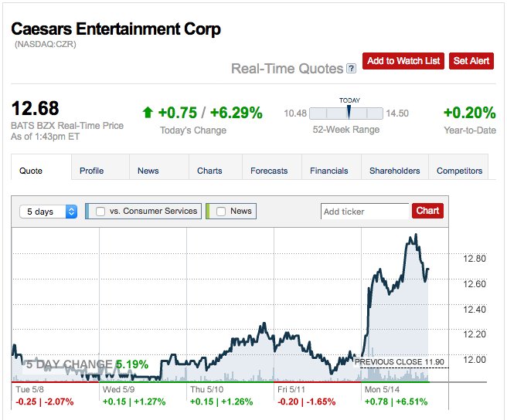Click the 12.80 y-axis price label

tap(475, 259)
